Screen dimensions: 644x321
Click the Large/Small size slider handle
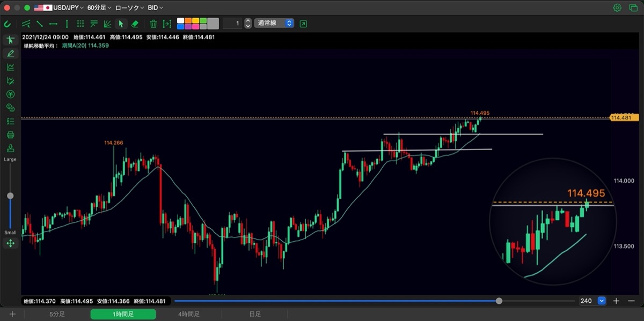click(x=10, y=196)
